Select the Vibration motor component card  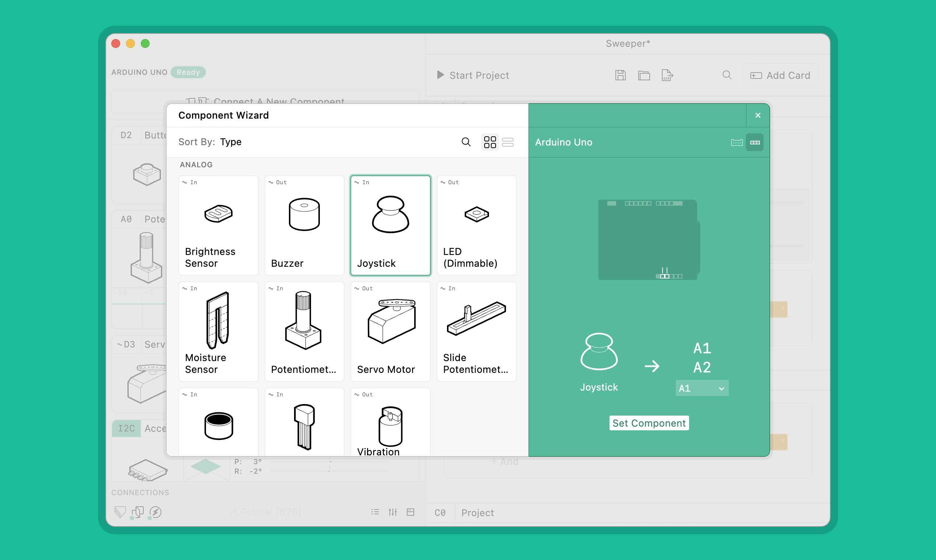[390, 422]
